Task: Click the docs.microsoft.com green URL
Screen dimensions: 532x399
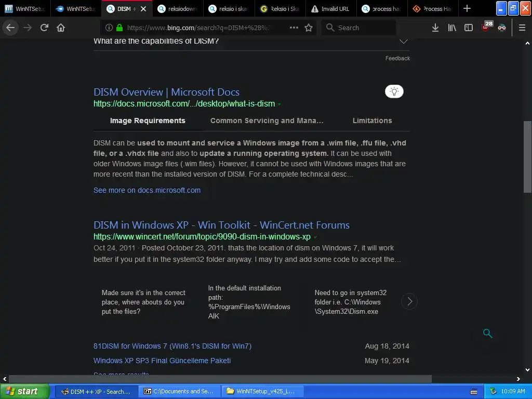Action: pos(184,104)
